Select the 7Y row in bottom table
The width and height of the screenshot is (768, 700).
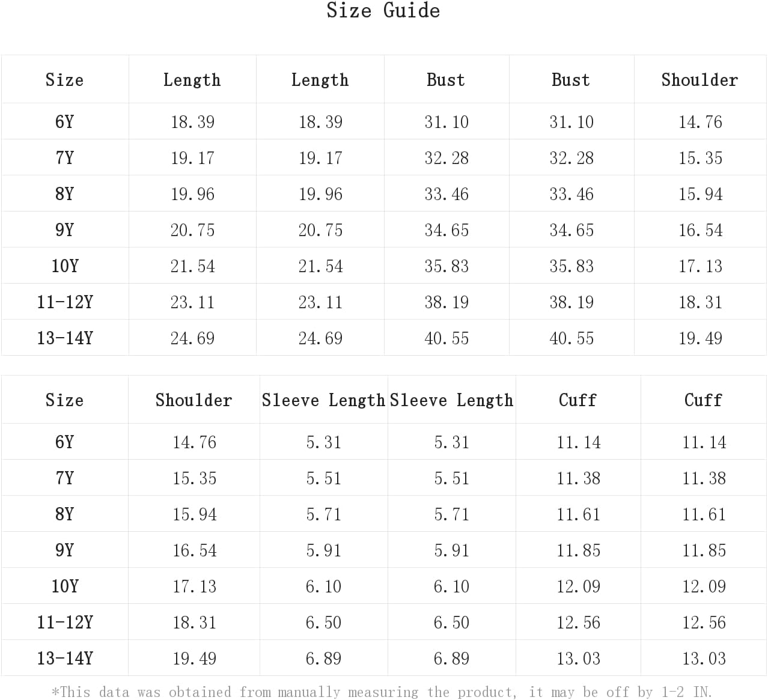click(384, 478)
